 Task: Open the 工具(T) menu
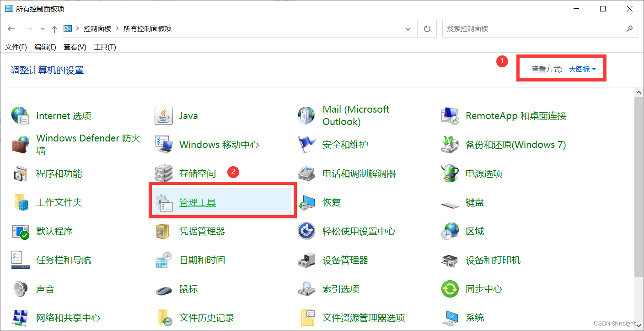105,47
